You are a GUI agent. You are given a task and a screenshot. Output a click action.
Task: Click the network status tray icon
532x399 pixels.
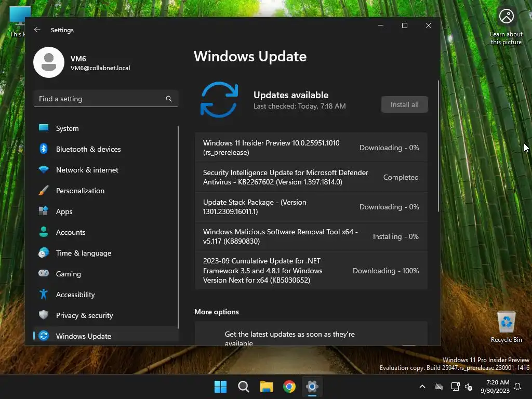click(x=455, y=387)
